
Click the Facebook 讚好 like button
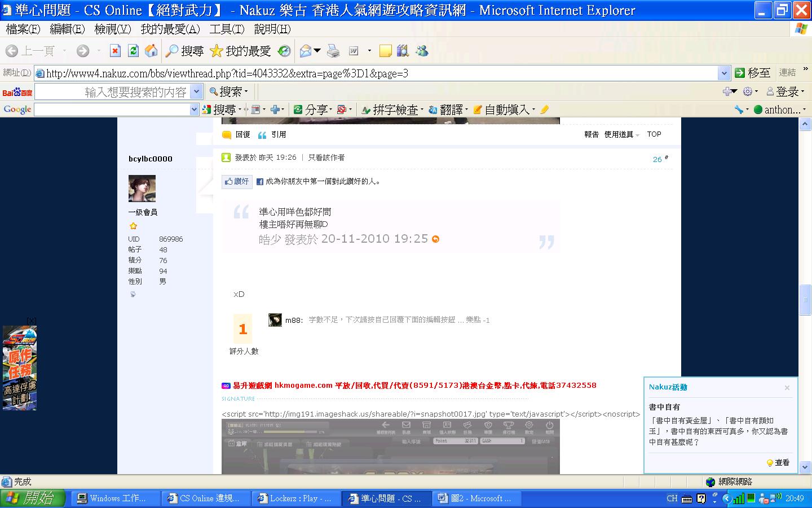[237, 181]
